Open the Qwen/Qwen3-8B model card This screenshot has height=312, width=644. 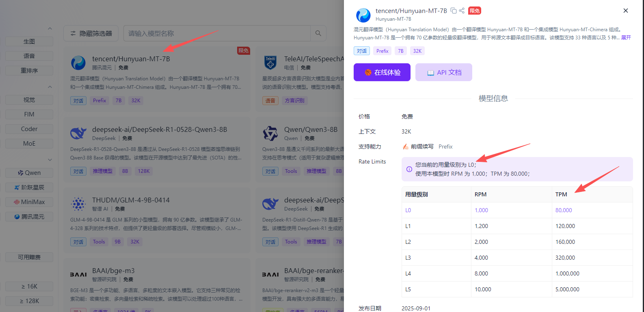pyautogui.click(x=300, y=150)
